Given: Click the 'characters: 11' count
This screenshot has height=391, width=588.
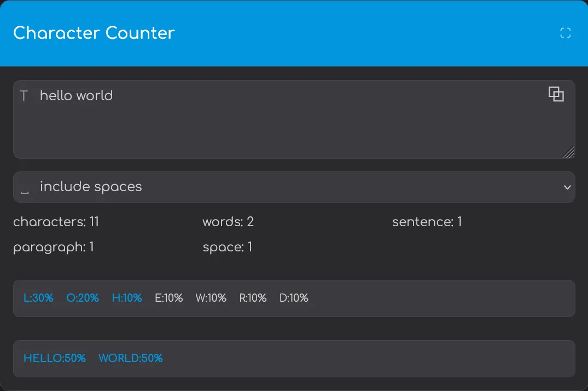Looking at the screenshot, I should (56, 222).
